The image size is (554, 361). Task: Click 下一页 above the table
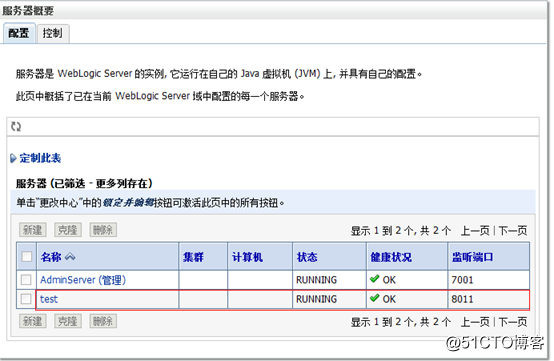click(x=513, y=231)
